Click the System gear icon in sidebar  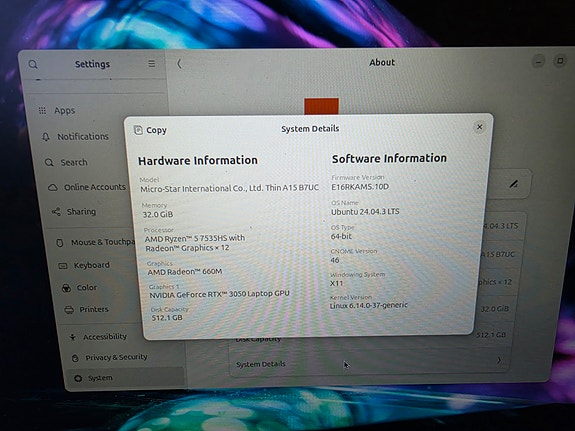coord(78,378)
